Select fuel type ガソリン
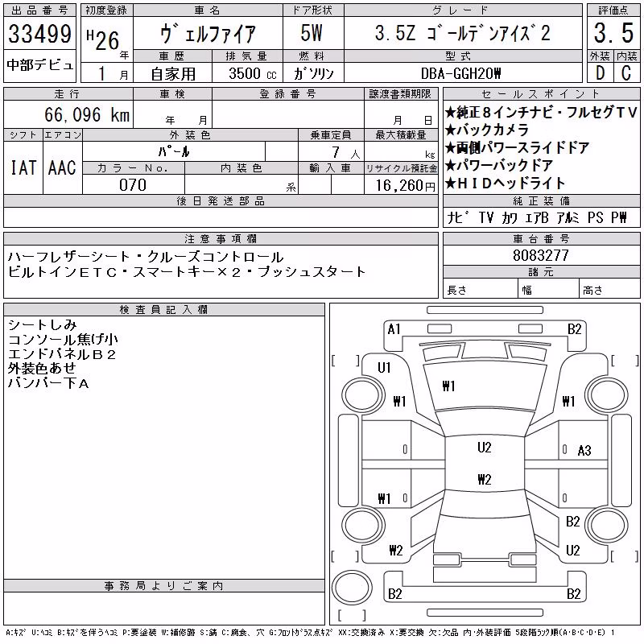The height and width of the screenshot is (644, 644). (314, 73)
